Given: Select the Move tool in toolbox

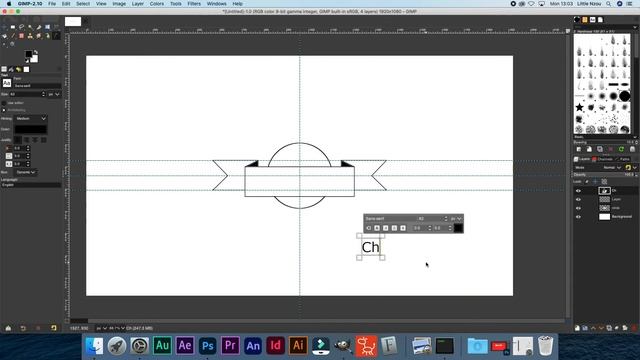Looking at the screenshot, I should click(4, 27).
